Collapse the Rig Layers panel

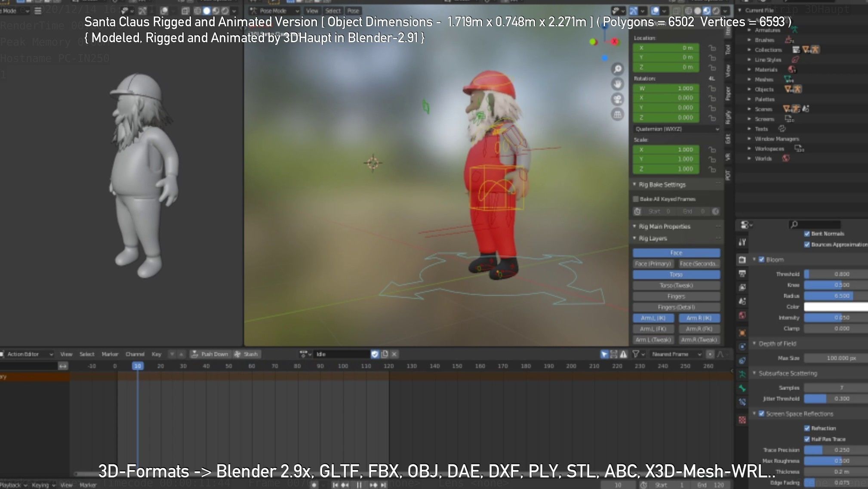point(634,238)
